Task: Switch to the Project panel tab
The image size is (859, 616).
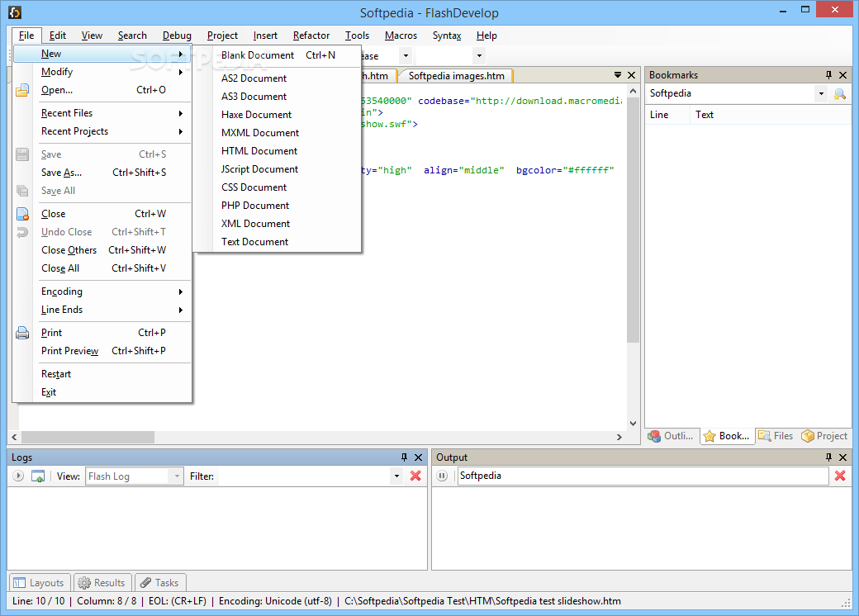Action: [824, 436]
